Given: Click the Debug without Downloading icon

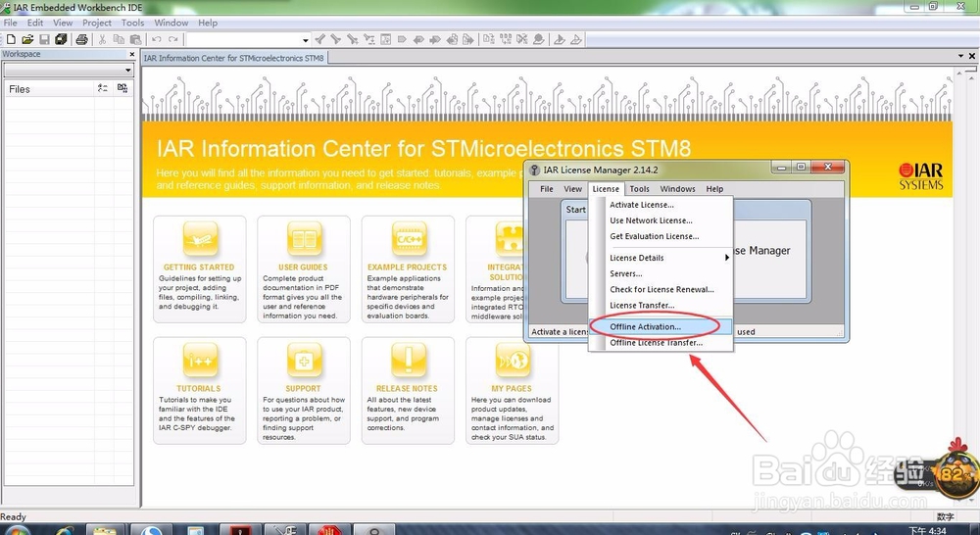Looking at the screenshot, I should pos(575,39).
